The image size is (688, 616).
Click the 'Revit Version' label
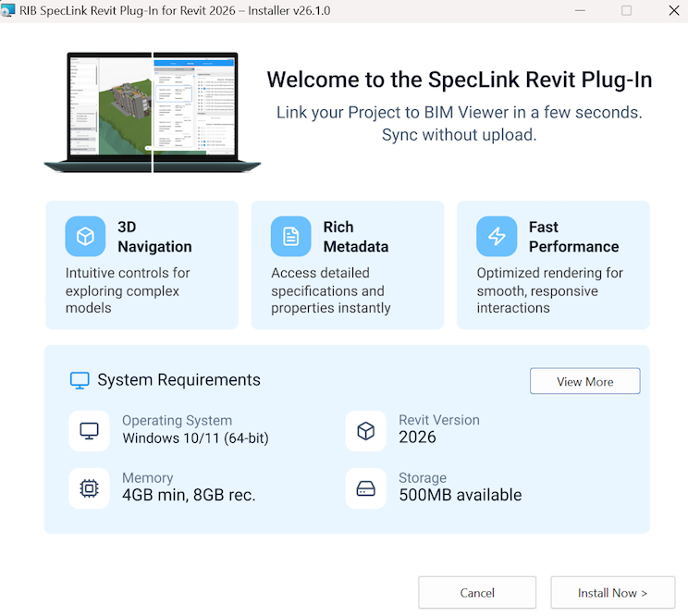(x=438, y=420)
